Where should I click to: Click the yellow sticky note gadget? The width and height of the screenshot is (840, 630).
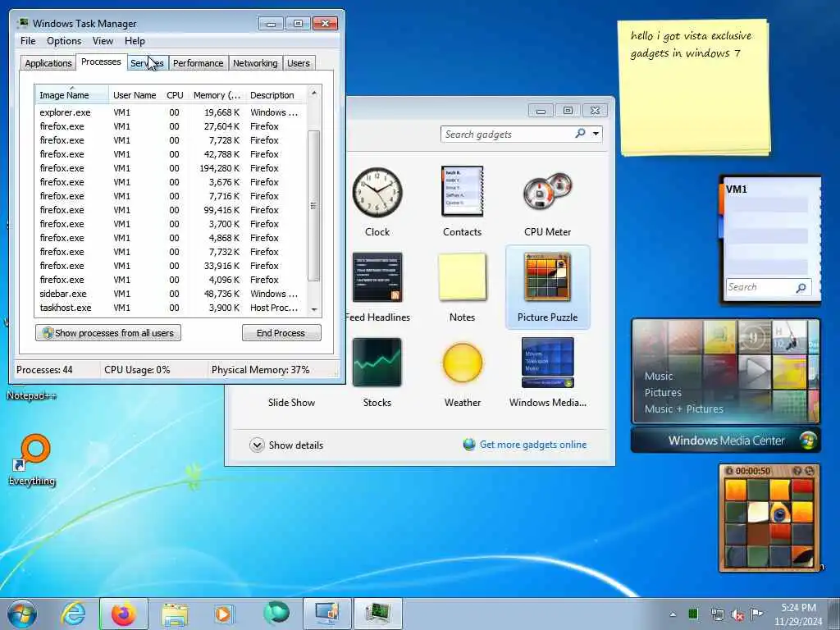click(693, 87)
